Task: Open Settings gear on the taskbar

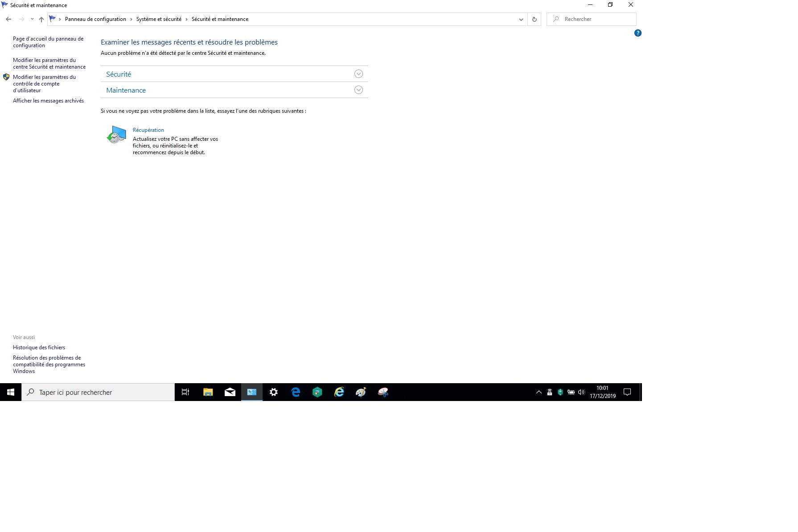Action: point(274,392)
